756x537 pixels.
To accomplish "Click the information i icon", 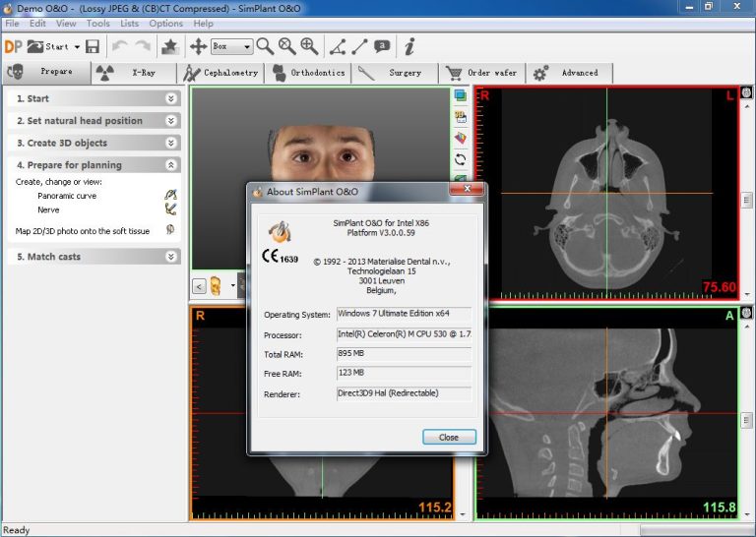I will 409,46.
